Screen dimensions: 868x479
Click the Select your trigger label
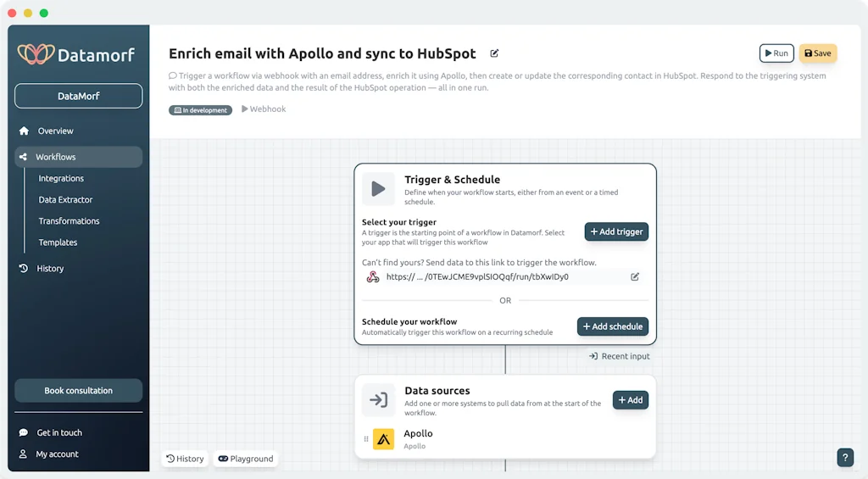pos(398,222)
